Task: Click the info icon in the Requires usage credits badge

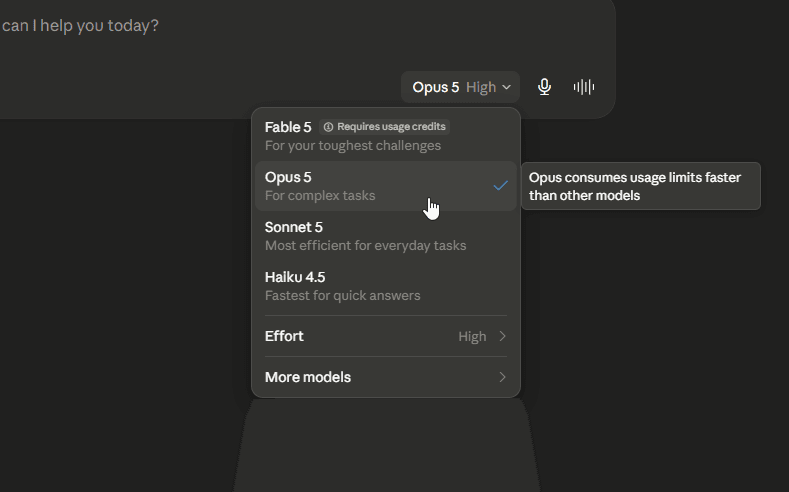Action: click(328, 127)
